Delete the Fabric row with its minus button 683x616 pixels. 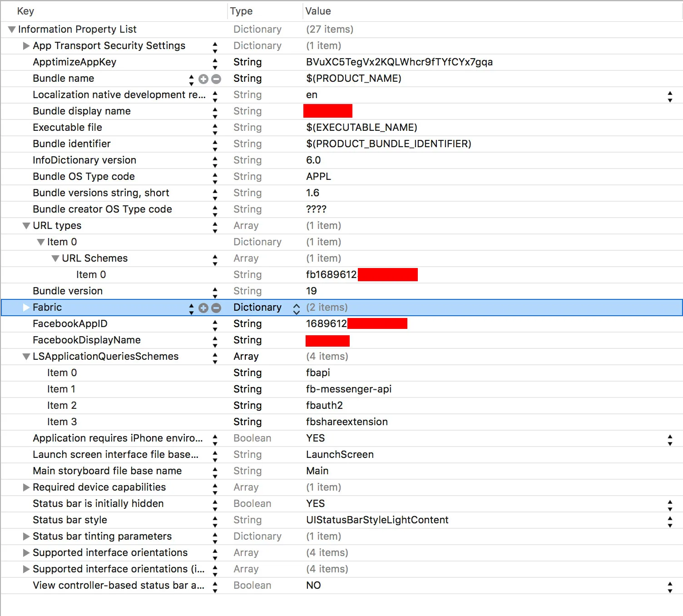pyautogui.click(x=216, y=308)
